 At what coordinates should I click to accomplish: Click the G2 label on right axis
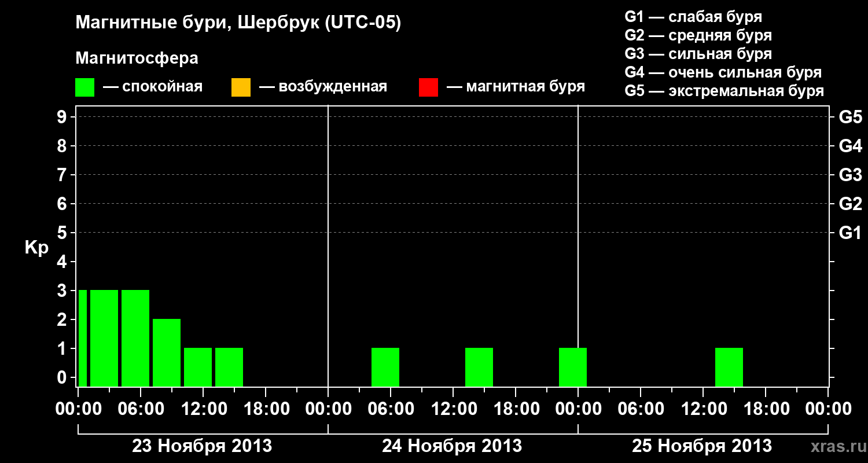pos(851,204)
